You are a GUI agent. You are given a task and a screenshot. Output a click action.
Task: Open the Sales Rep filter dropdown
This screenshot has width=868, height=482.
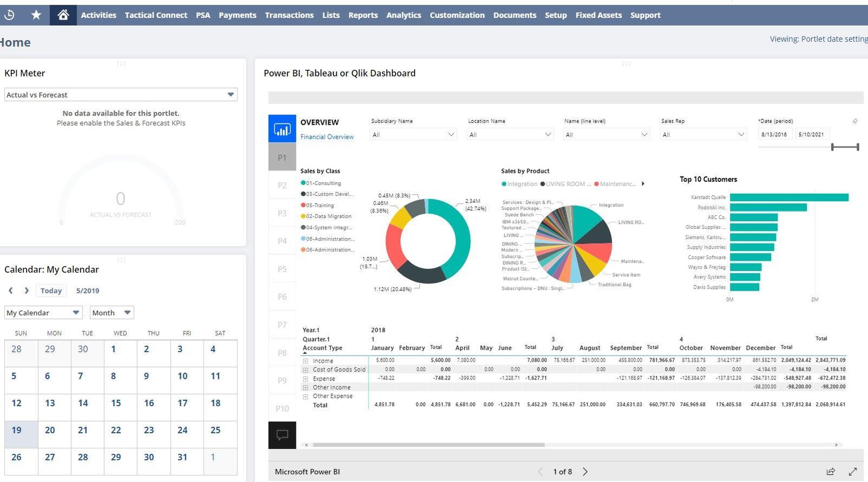pyautogui.click(x=704, y=134)
